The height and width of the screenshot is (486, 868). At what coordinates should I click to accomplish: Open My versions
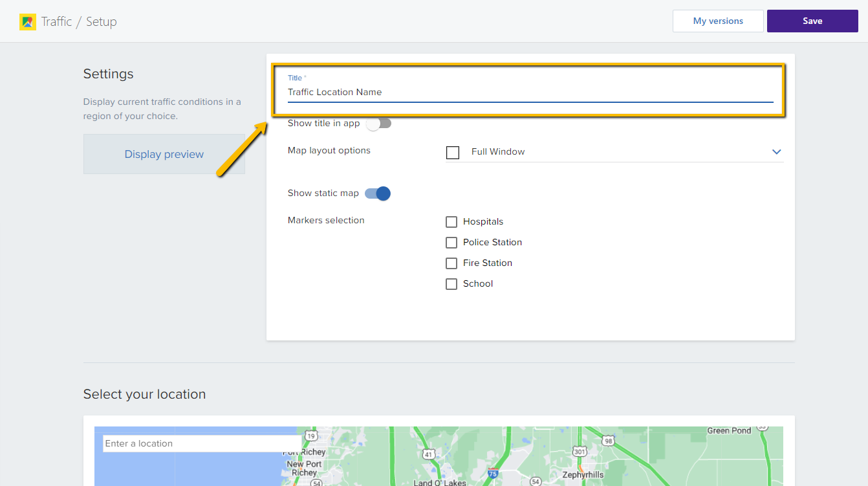(x=718, y=21)
